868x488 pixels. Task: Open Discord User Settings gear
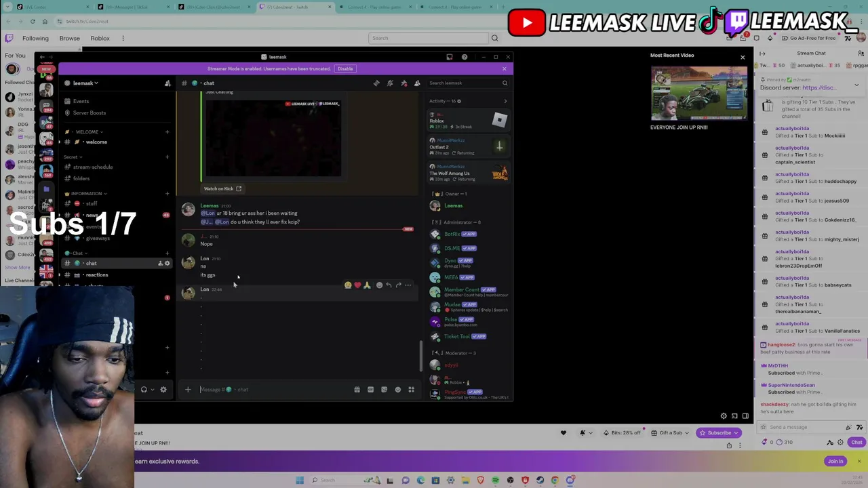(x=163, y=390)
